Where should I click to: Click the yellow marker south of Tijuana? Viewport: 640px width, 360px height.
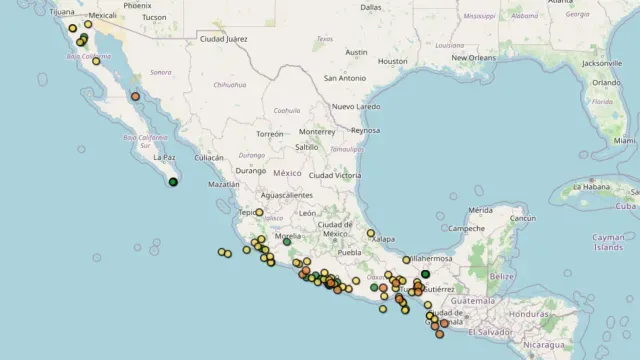pos(73,28)
